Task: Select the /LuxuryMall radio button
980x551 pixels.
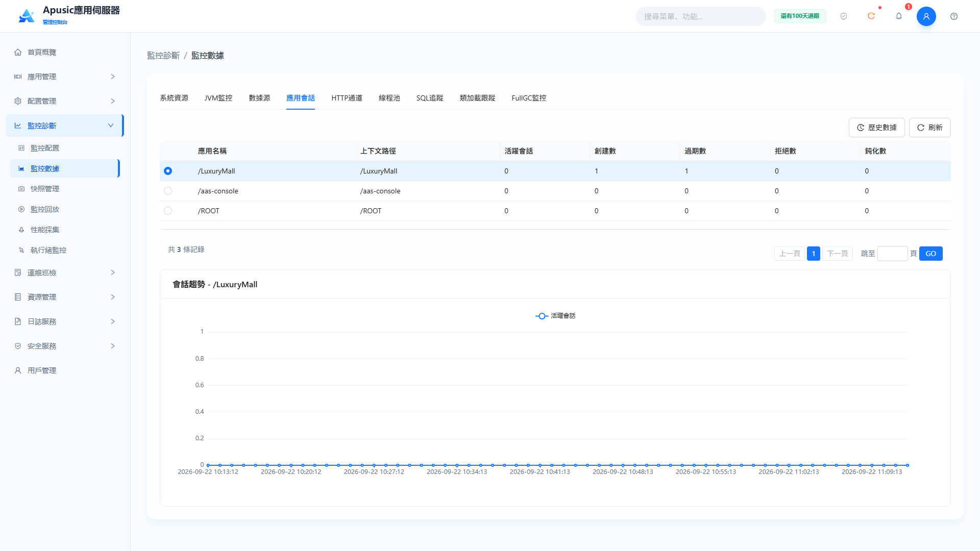Action: click(168, 171)
